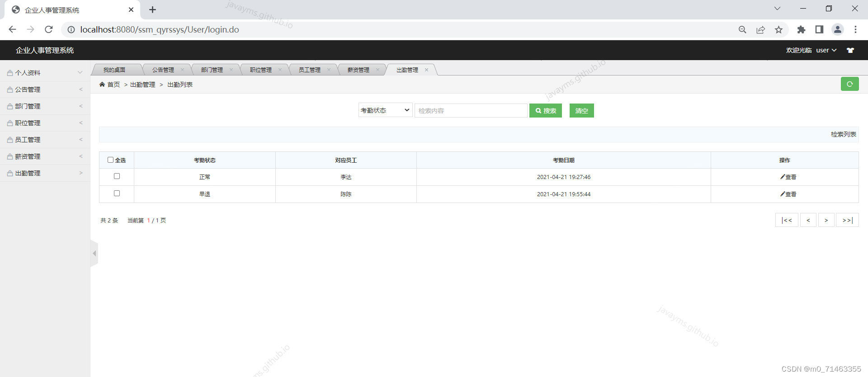Open a new browser tab
Screen dimensions: 868x377
152,9
